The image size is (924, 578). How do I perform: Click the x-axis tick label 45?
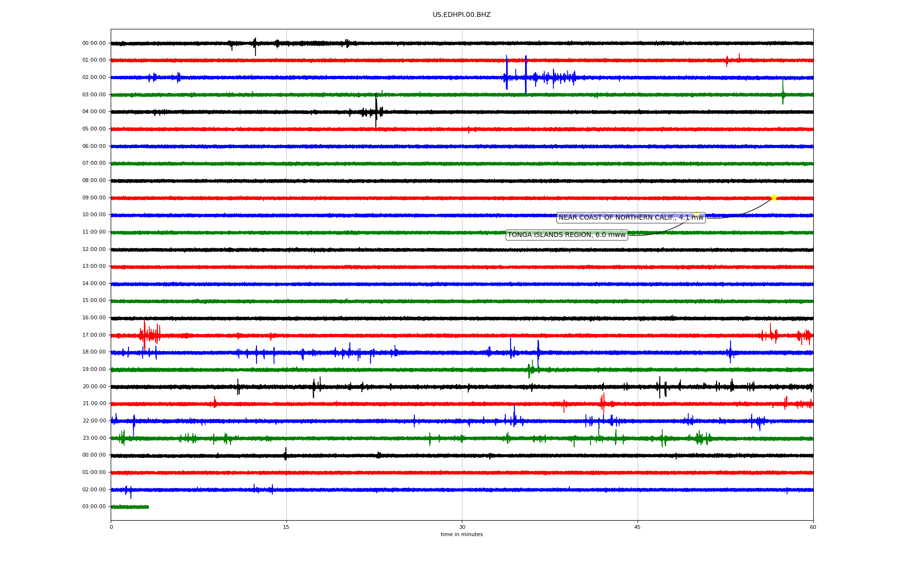point(638,527)
